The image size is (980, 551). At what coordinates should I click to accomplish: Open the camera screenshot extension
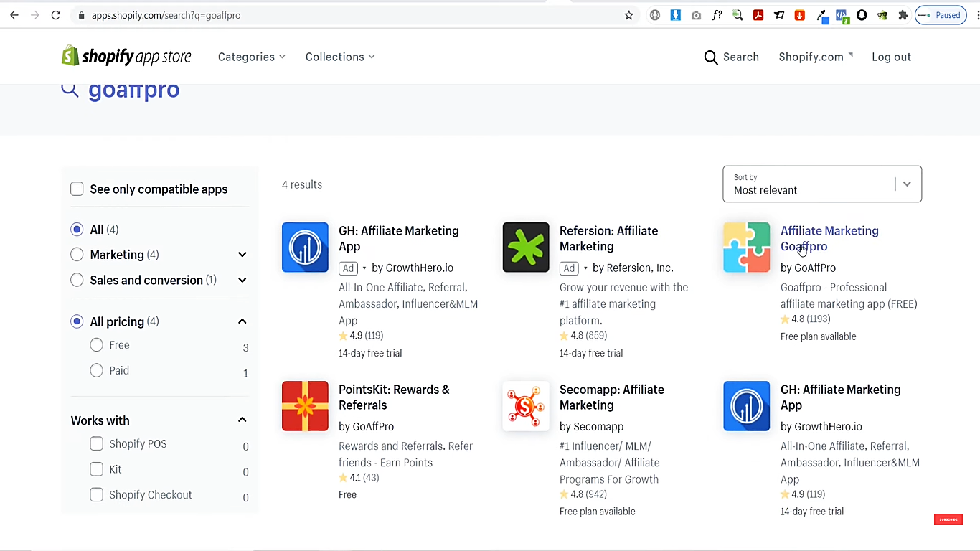click(x=697, y=15)
